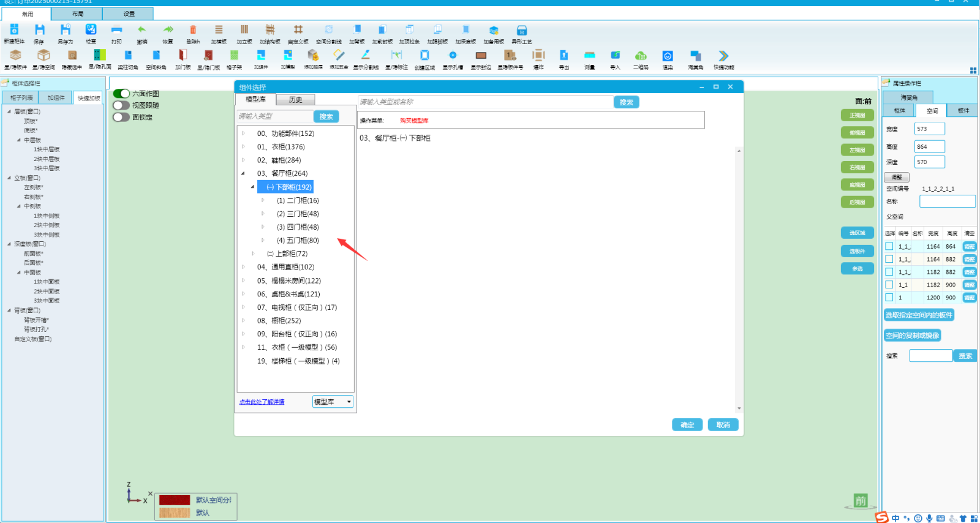This screenshot has width=980, height=523.
Task: Click the 新建柜体 toolbar icon
Action: pyautogui.click(x=14, y=31)
